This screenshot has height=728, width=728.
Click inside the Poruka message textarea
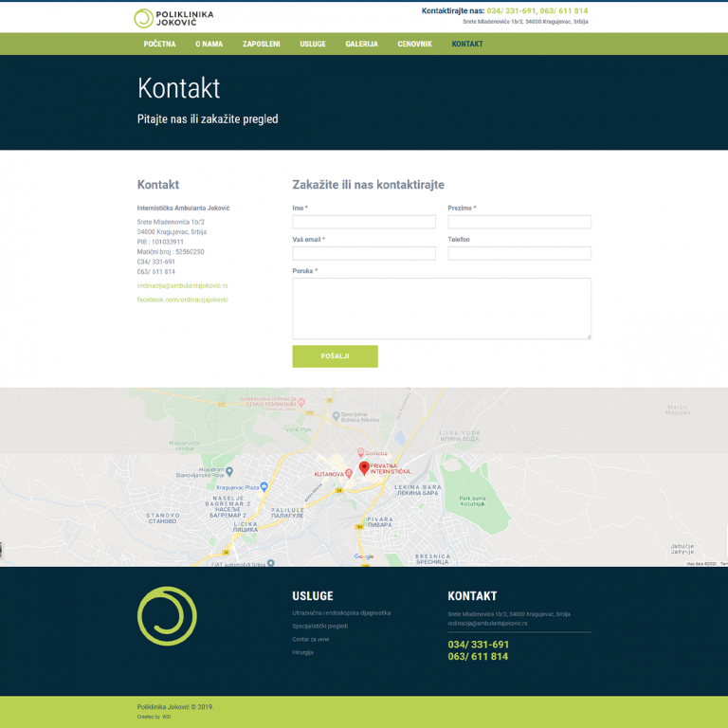(x=441, y=308)
